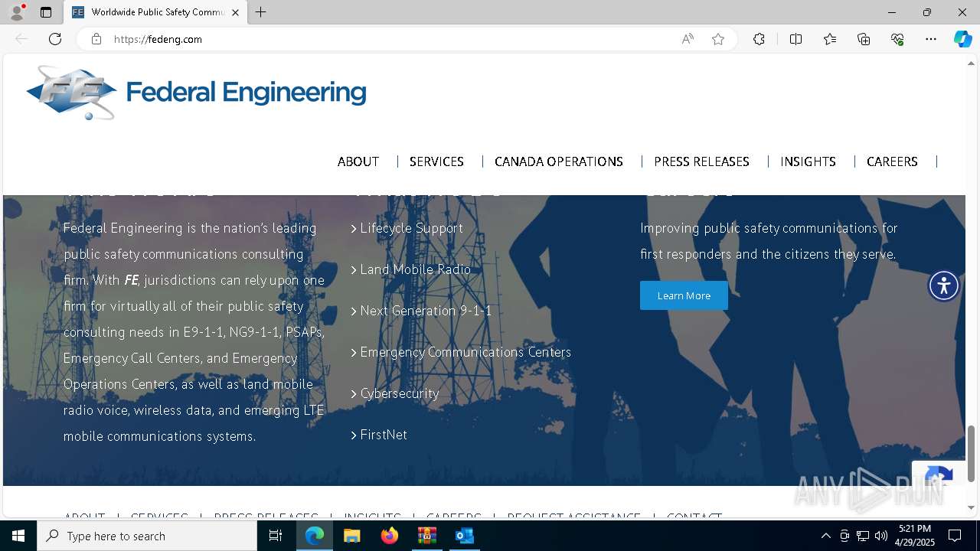Open Copilot sidebar
The width and height of the screenshot is (980, 551).
[962, 39]
